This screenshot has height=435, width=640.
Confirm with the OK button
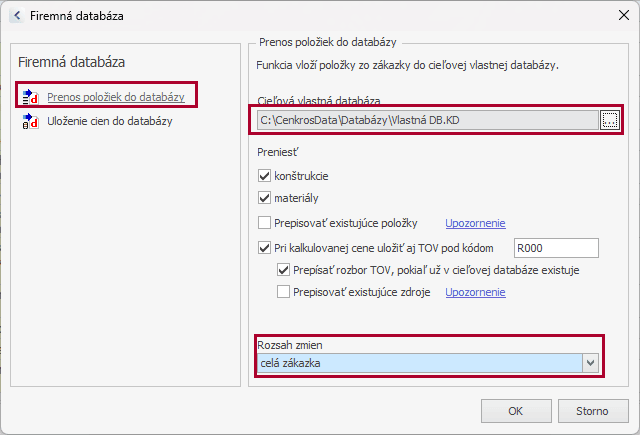pyautogui.click(x=515, y=411)
